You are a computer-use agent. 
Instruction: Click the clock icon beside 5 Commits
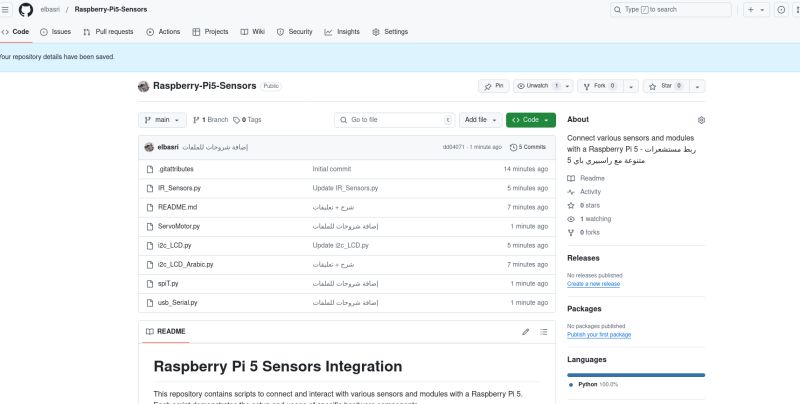[513, 147]
